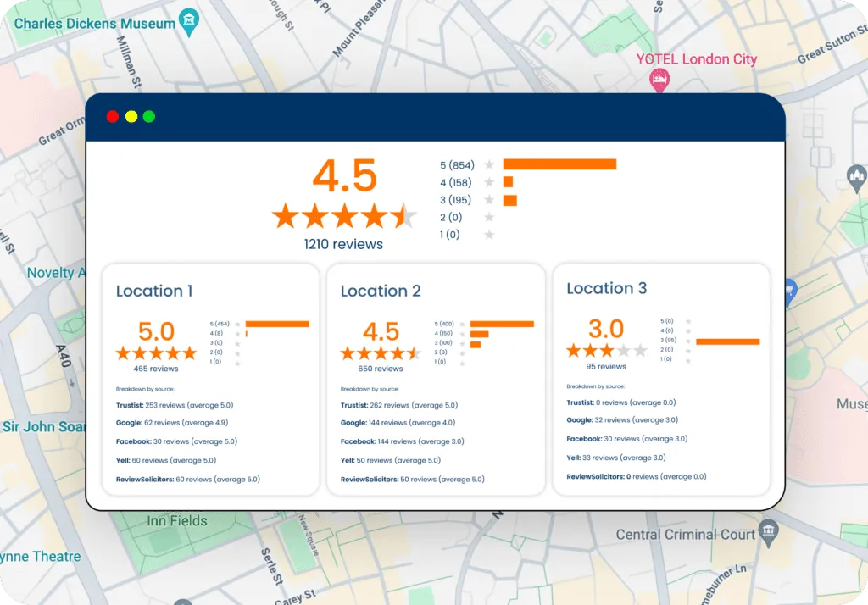Click the large 4.5 overall score
Screen dimensions: 868x605
pos(345,176)
